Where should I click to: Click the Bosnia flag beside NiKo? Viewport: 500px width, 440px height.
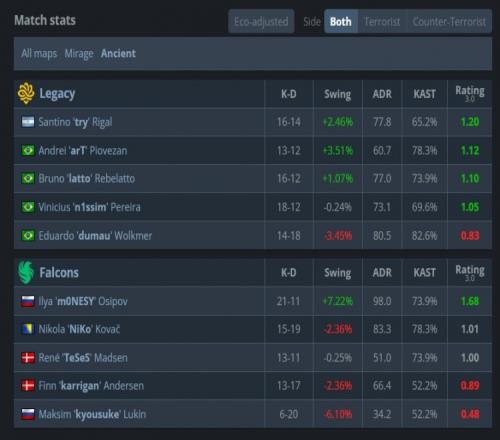coord(28,329)
